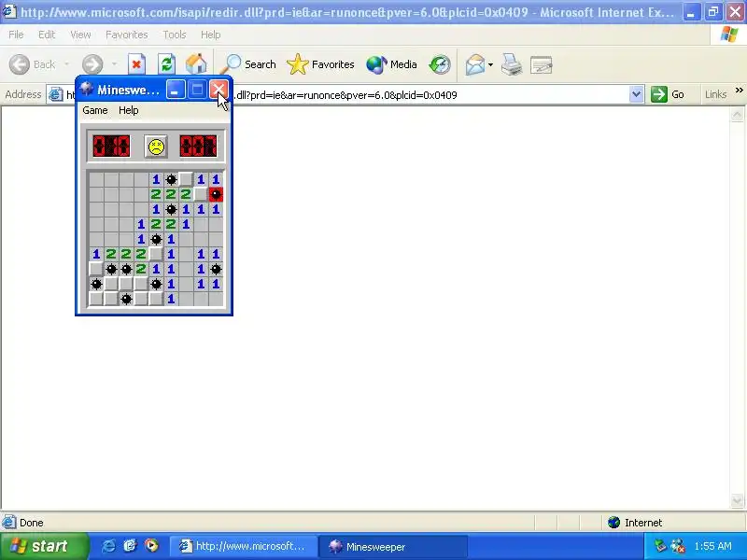Click the Mail envelope icon
The image size is (747, 560).
click(x=475, y=64)
